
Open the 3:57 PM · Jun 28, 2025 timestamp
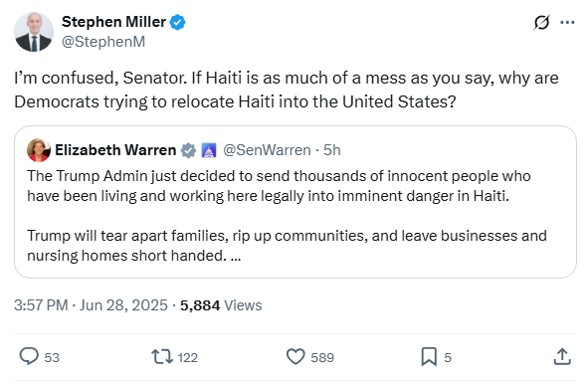tap(91, 305)
